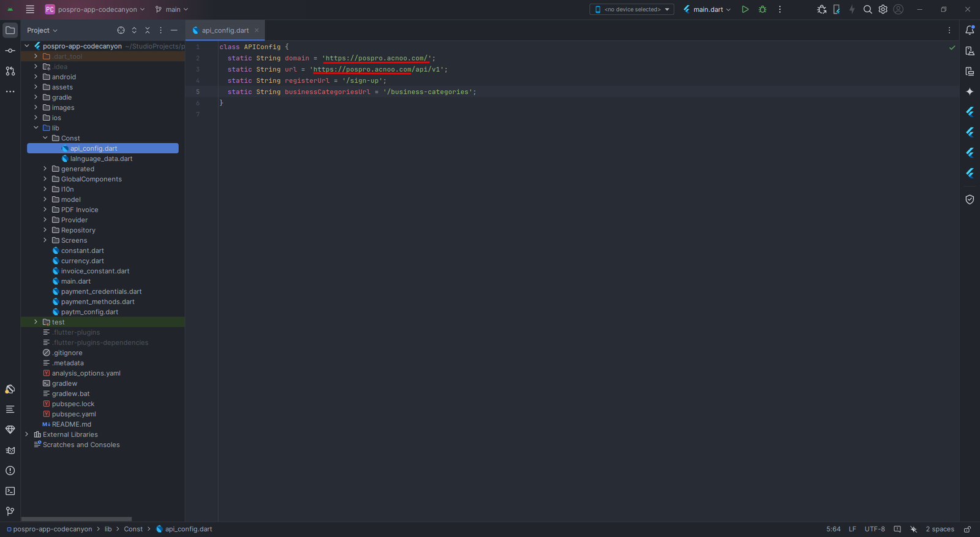Select the api_config.dart editor tab
This screenshot has width=980, height=537.
point(224,30)
